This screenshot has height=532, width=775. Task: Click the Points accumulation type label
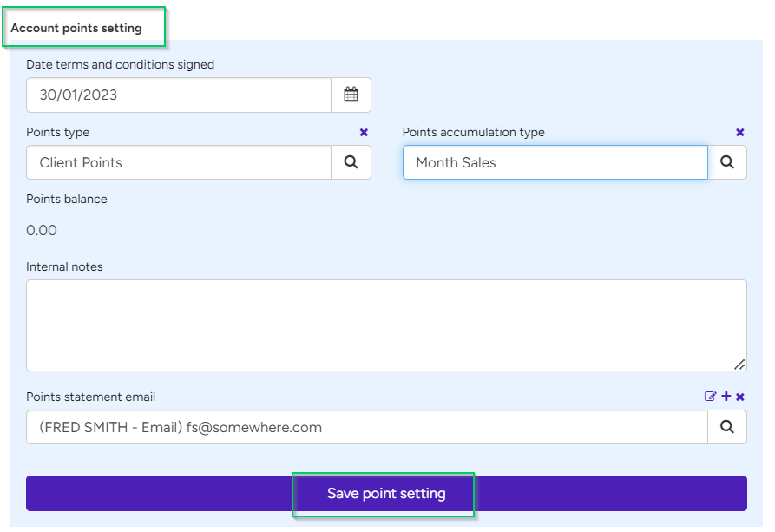click(x=474, y=133)
